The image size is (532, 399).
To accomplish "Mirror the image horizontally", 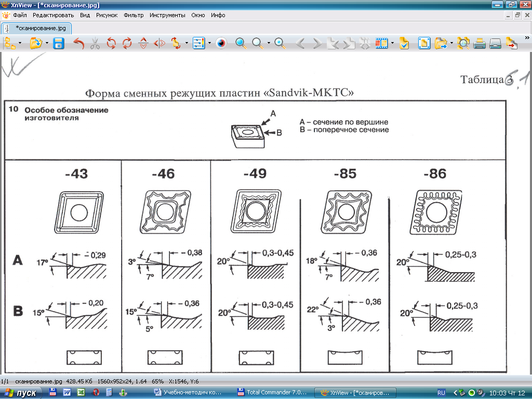I will [159, 44].
